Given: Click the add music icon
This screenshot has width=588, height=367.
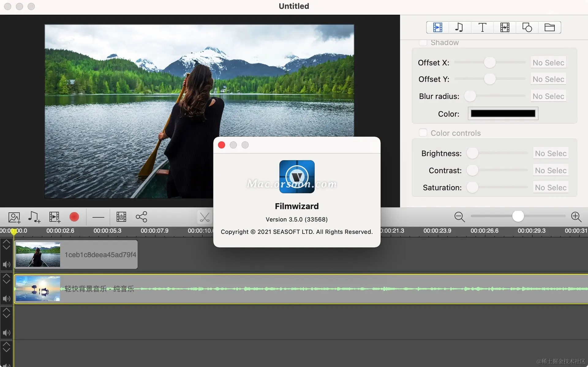Looking at the screenshot, I should click(34, 217).
